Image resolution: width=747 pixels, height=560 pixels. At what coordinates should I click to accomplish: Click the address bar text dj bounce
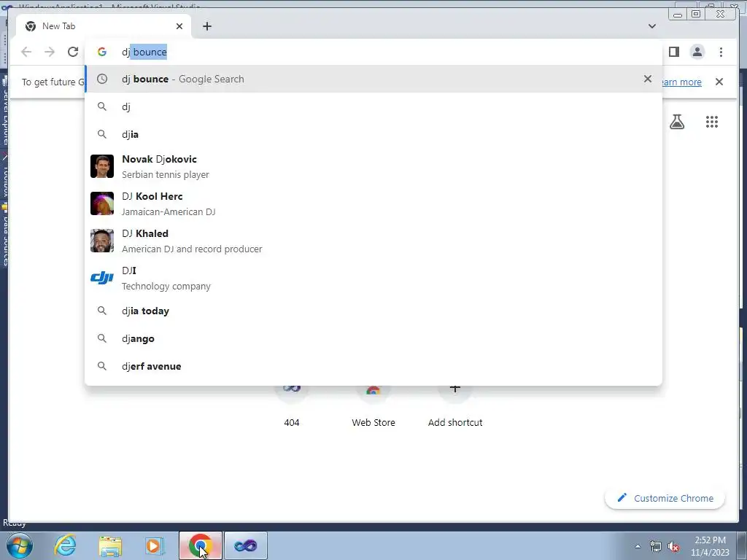pyautogui.click(x=144, y=52)
